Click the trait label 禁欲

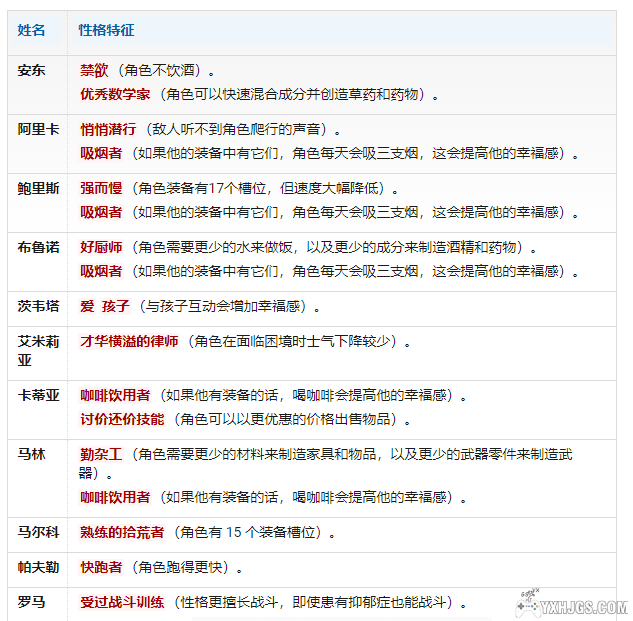(94, 70)
